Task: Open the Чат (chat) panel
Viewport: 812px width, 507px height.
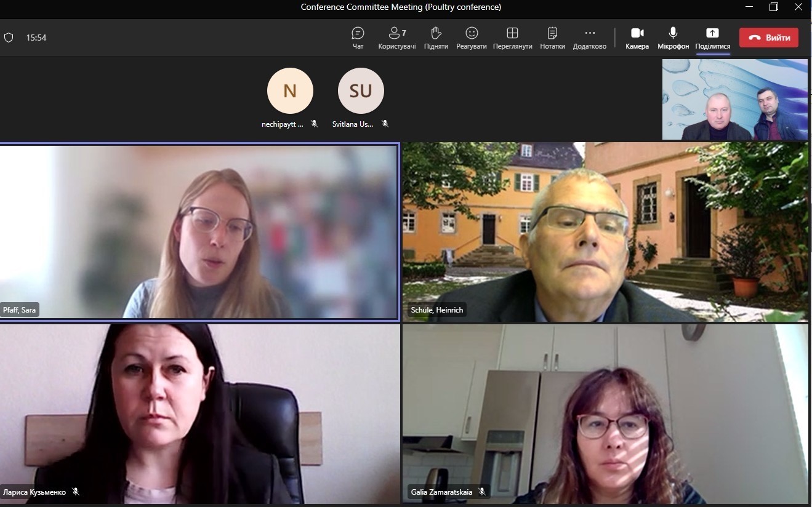Action: [x=358, y=38]
